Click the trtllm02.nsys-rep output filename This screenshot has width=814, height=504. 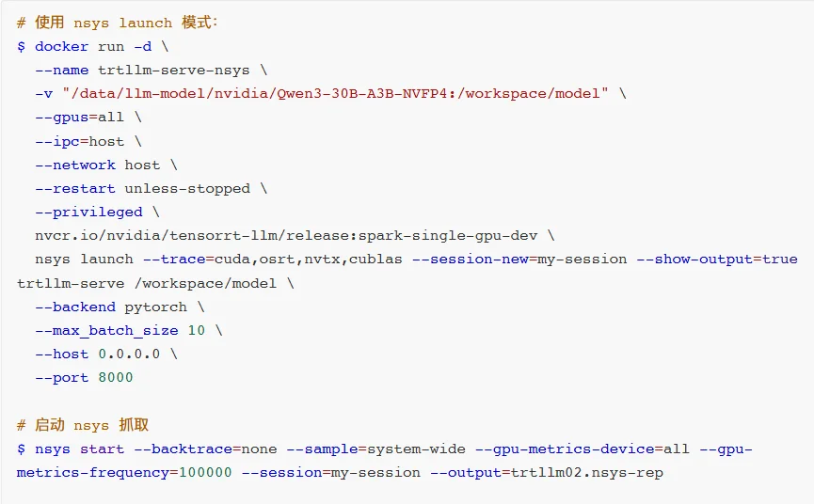click(587, 472)
